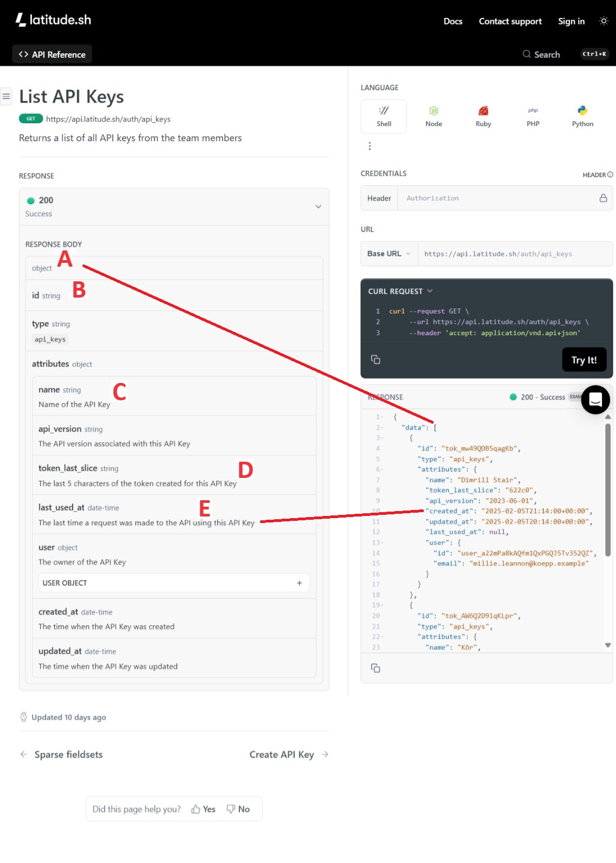Collapse JSON fold arrow on line 13
The width and height of the screenshot is (616, 863).
[382, 543]
